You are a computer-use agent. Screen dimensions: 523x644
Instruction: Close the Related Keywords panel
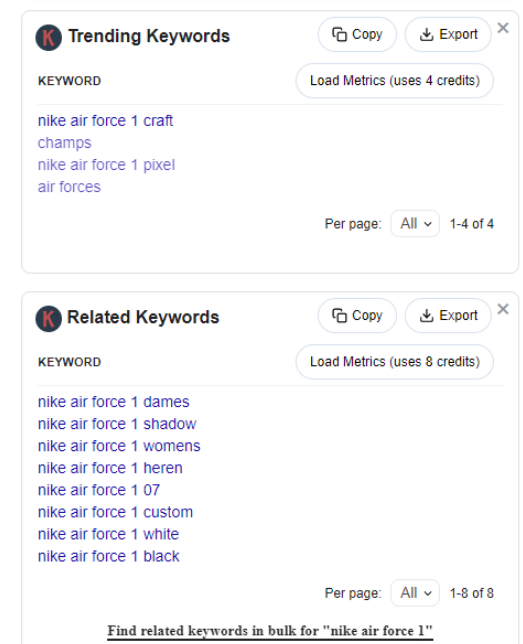pyautogui.click(x=503, y=309)
